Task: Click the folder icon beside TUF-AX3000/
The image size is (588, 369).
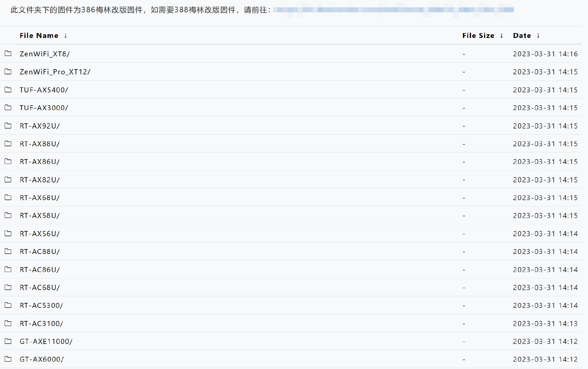Action: pos(8,107)
